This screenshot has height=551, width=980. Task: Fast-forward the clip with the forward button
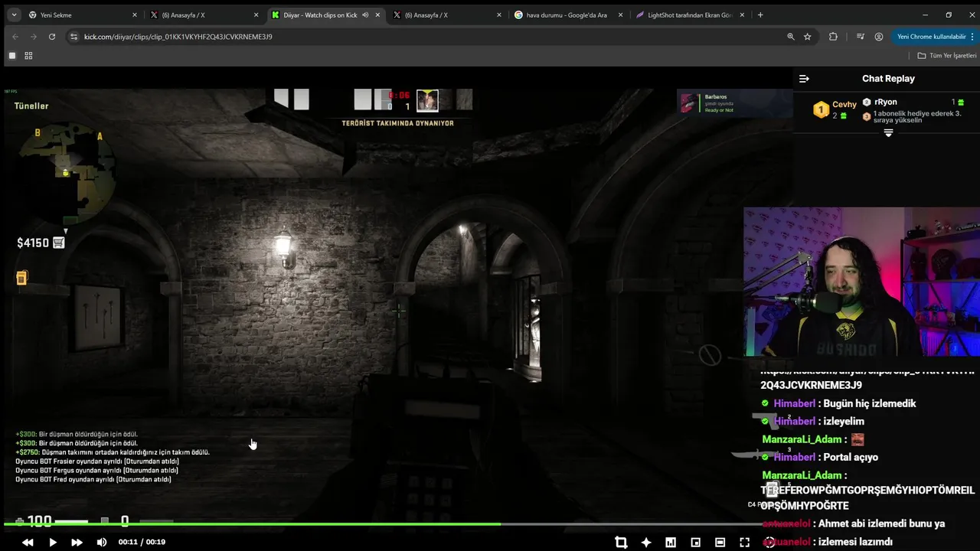[77, 542]
